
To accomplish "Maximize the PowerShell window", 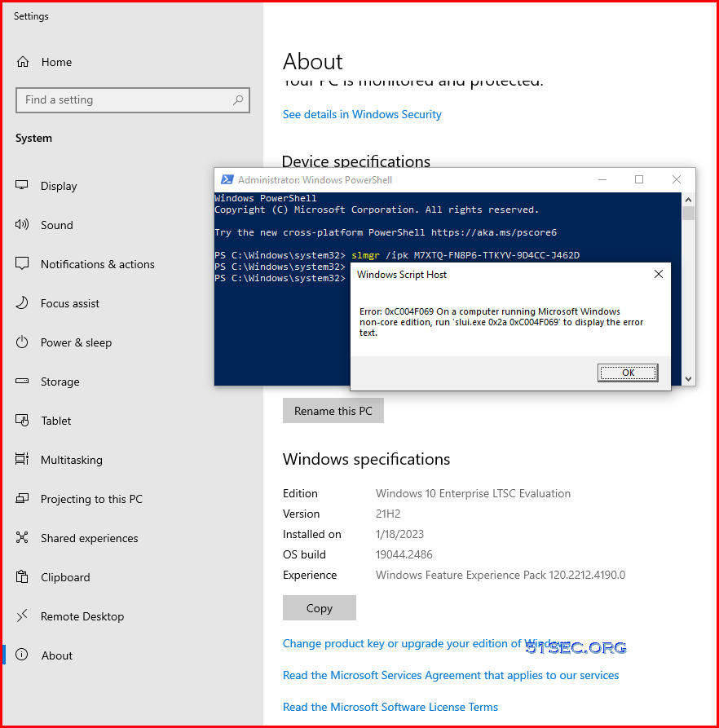I will [639, 179].
